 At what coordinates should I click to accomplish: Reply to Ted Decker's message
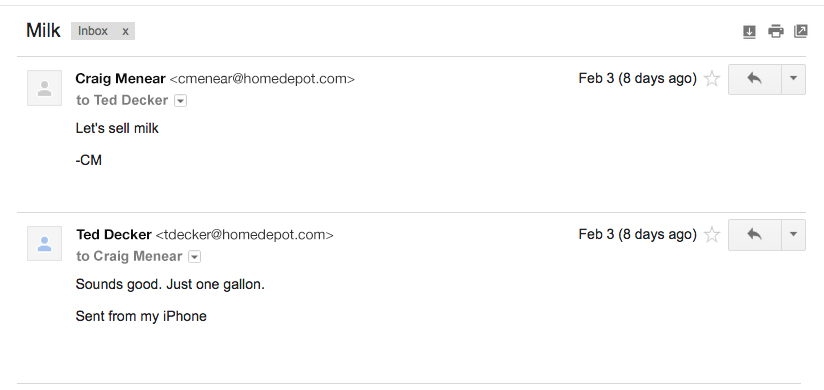pos(755,235)
